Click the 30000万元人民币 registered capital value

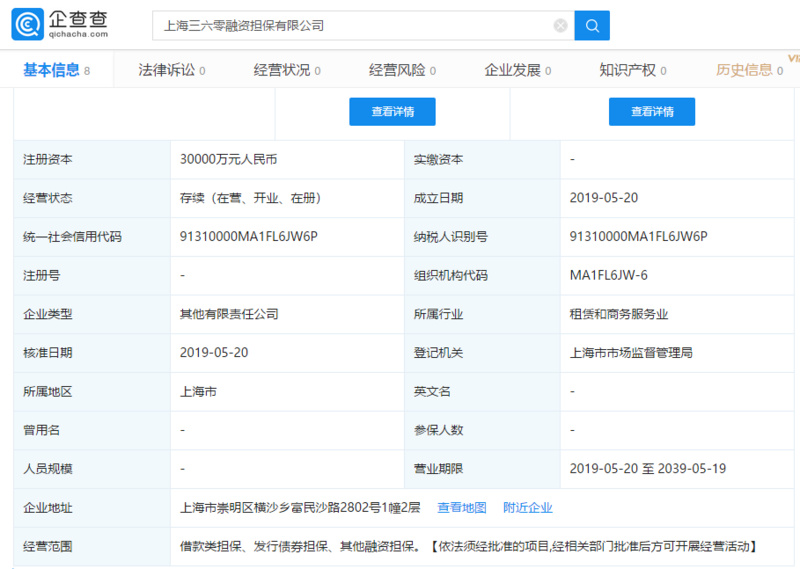pyautogui.click(x=228, y=159)
